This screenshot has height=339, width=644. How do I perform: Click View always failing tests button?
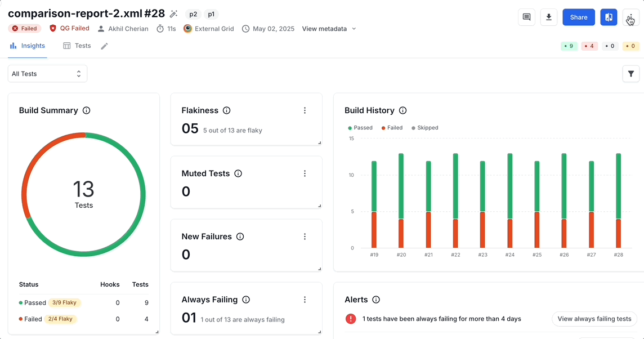pos(594,319)
